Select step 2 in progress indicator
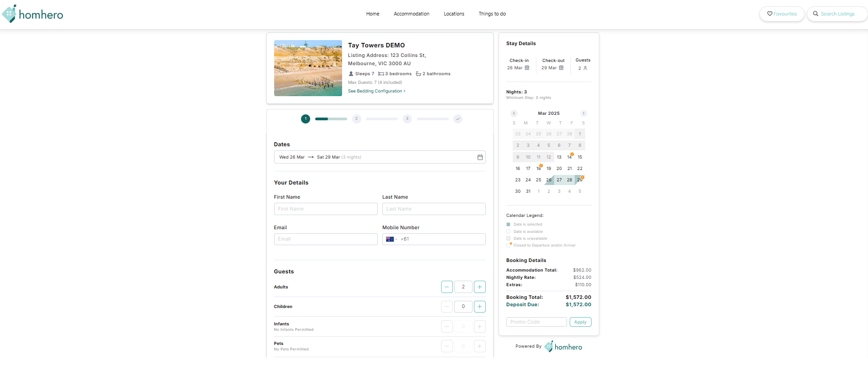The image size is (868, 365). [x=356, y=119]
